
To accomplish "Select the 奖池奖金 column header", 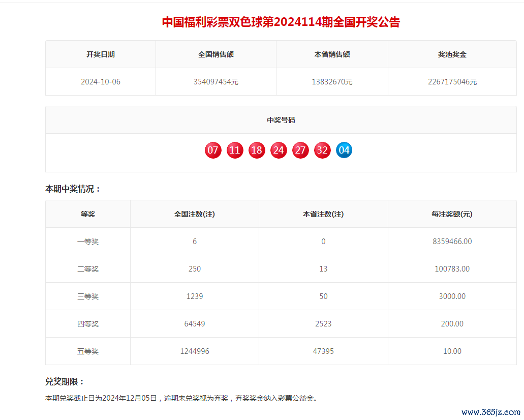I will pyautogui.click(x=452, y=54).
